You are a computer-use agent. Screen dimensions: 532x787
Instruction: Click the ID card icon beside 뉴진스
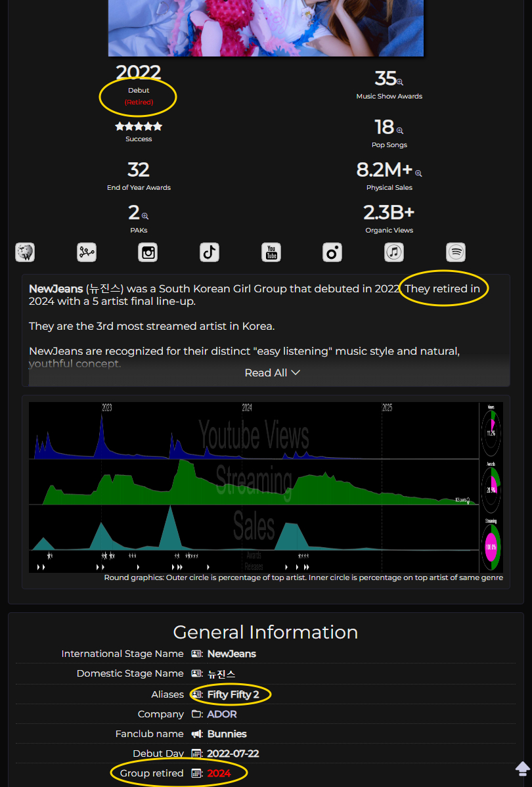click(x=197, y=673)
